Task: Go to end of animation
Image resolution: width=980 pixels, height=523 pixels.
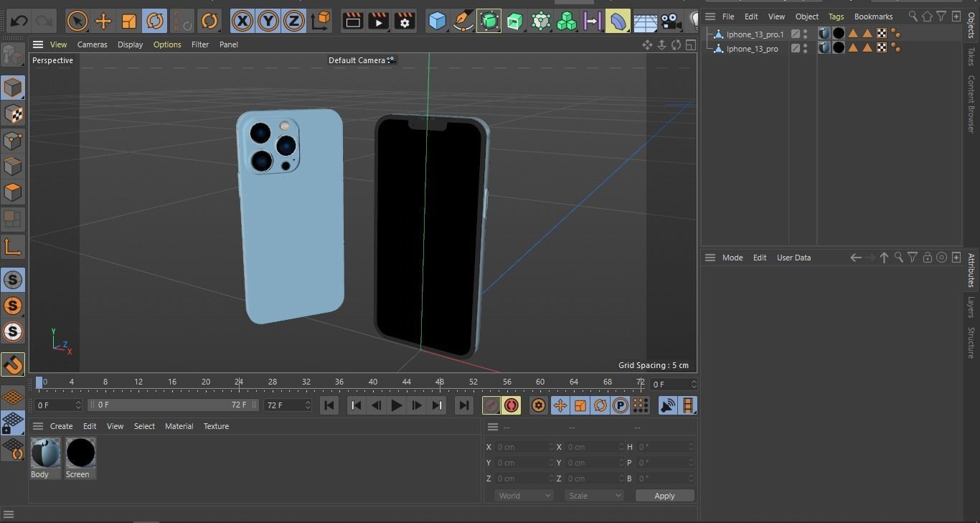Action: click(x=464, y=405)
